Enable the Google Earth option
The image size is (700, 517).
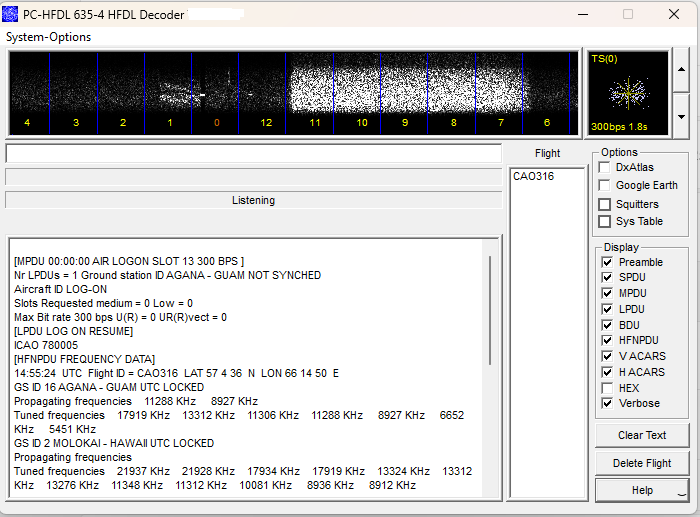coord(605,185)
